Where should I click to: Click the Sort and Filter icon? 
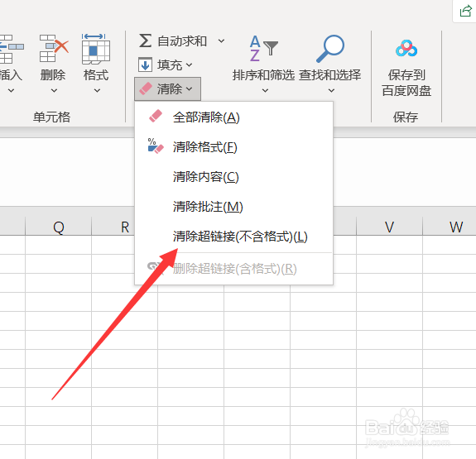pyautogui.click(x=263, y=48)
